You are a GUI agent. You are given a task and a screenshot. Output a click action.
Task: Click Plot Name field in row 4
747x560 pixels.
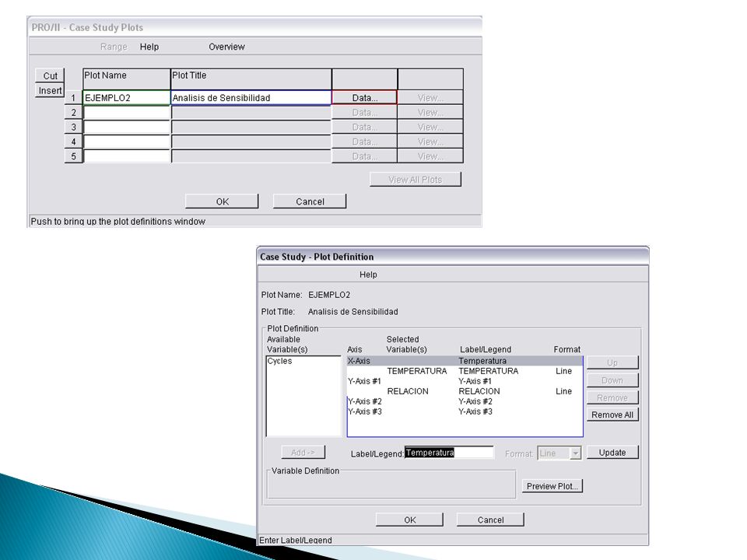126,142
